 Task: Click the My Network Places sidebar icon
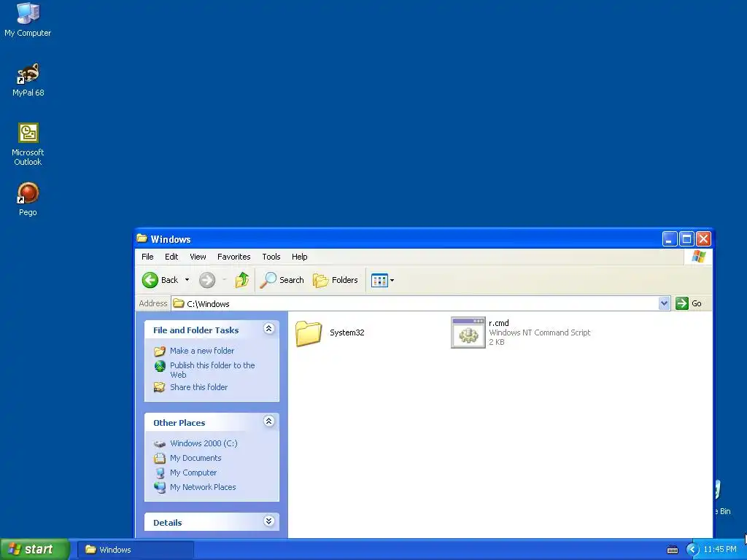point(160,487)
